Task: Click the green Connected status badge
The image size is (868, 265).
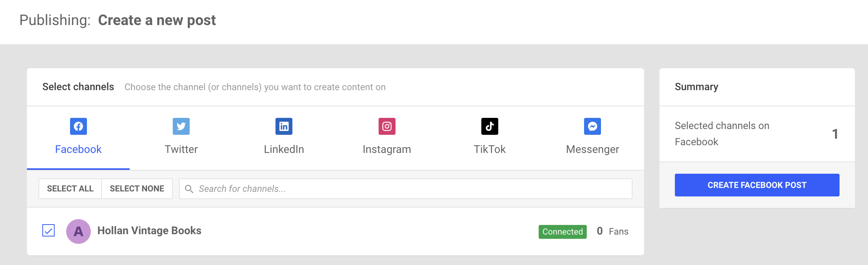Action: click(563, 231)
